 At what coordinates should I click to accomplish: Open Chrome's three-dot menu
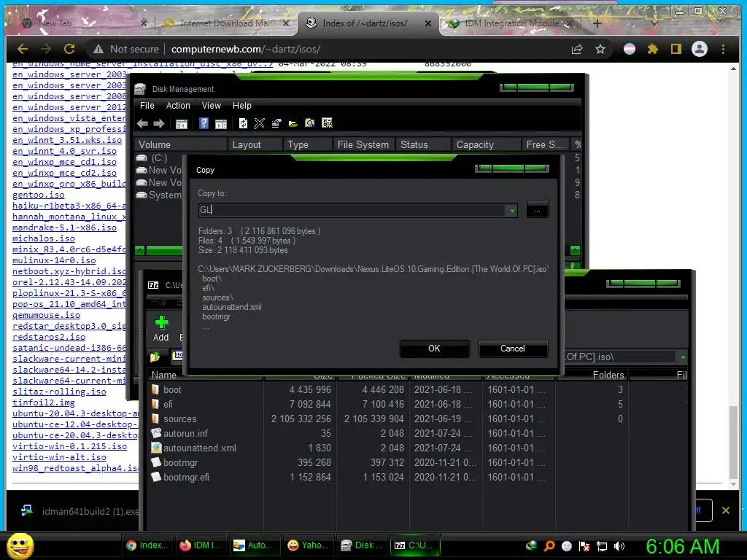(723, 49)
